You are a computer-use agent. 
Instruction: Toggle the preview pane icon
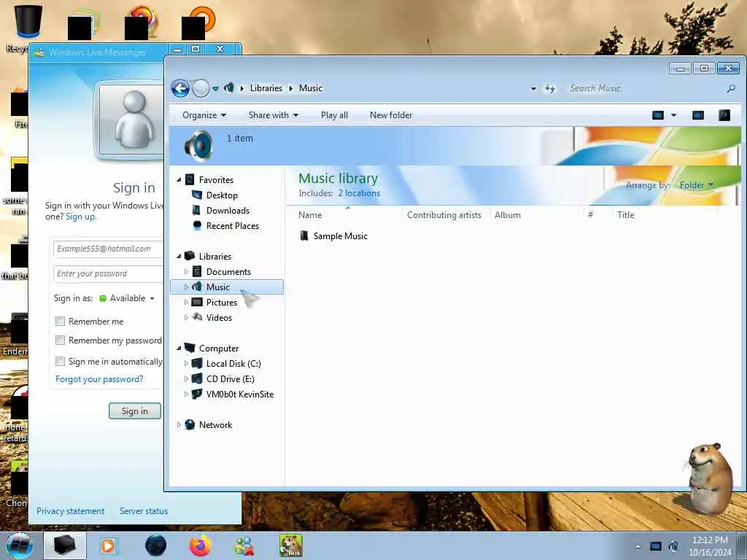tap(698, 115)
